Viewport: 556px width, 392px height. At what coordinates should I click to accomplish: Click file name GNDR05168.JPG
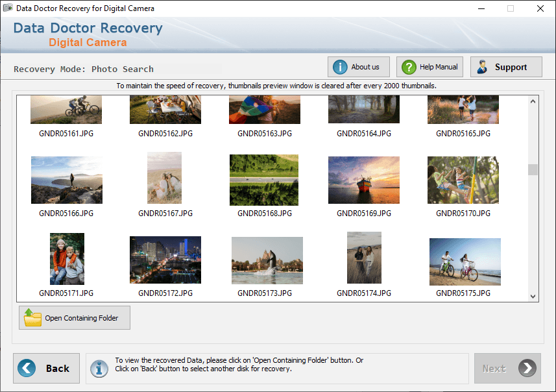point(265,214)
